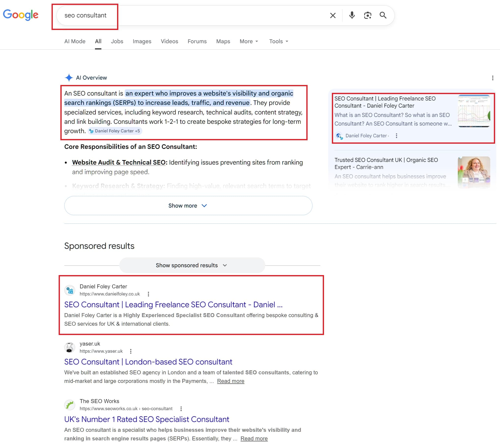This screenshot has height=448, width=500.
Task: Expand the Show more AI Overview section
Action: (x=188, y=206)
